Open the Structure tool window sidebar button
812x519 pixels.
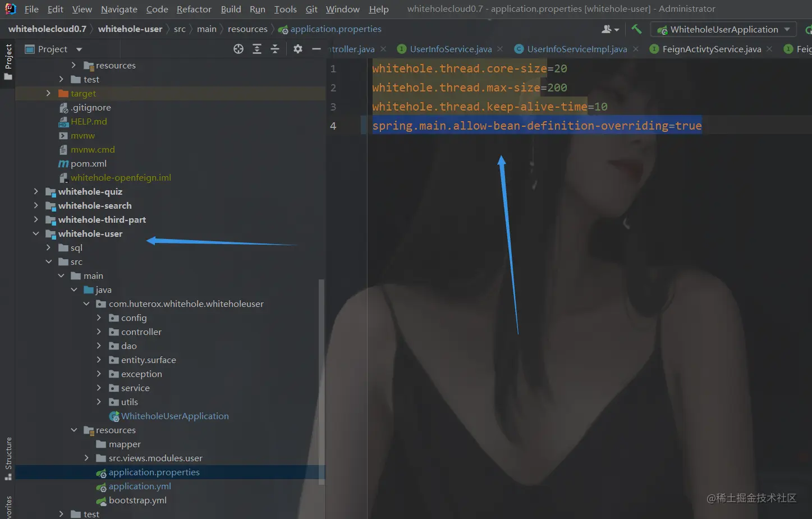[x=8, y=458]
